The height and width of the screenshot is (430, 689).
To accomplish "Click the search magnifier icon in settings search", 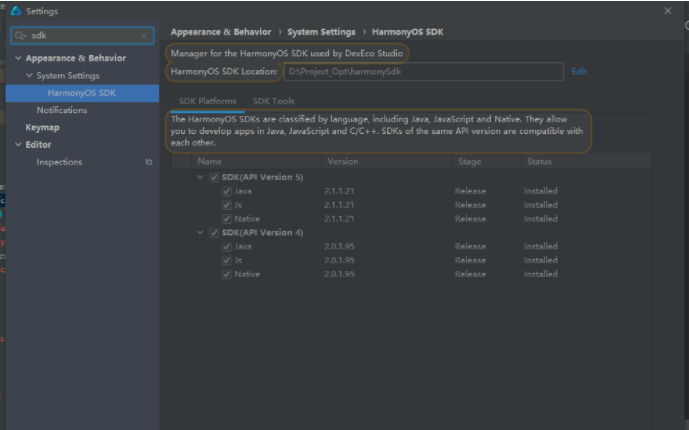I will 20,36.
